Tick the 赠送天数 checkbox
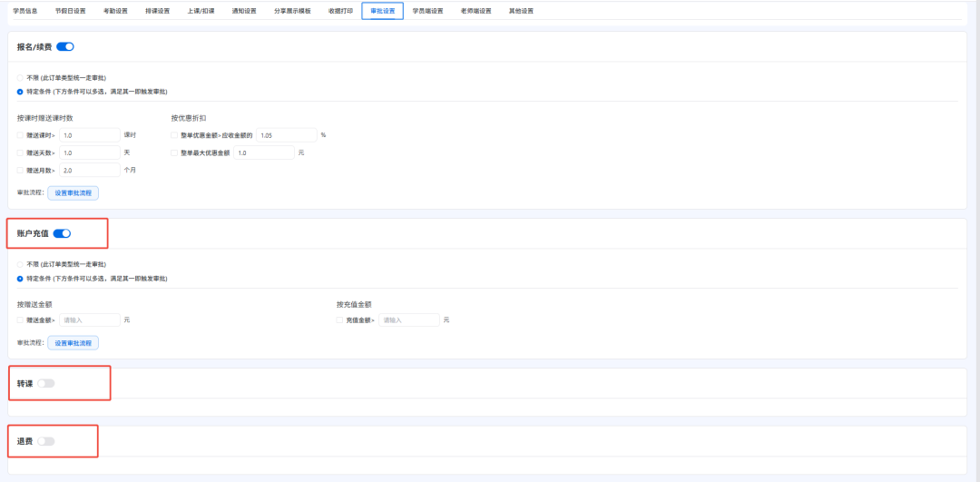This screenshot has height=482, width=980. 20,152
